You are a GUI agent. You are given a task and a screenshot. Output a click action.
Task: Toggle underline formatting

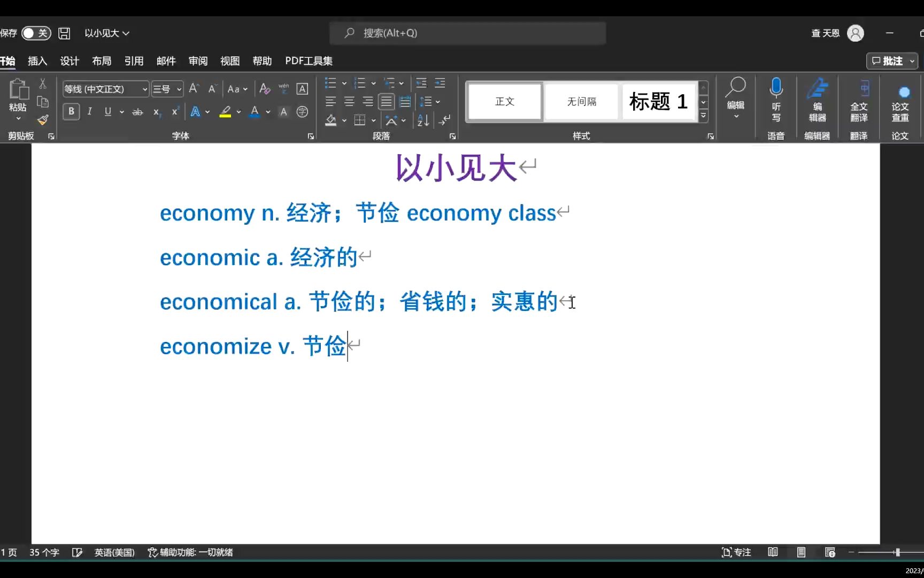click(108, 111)
